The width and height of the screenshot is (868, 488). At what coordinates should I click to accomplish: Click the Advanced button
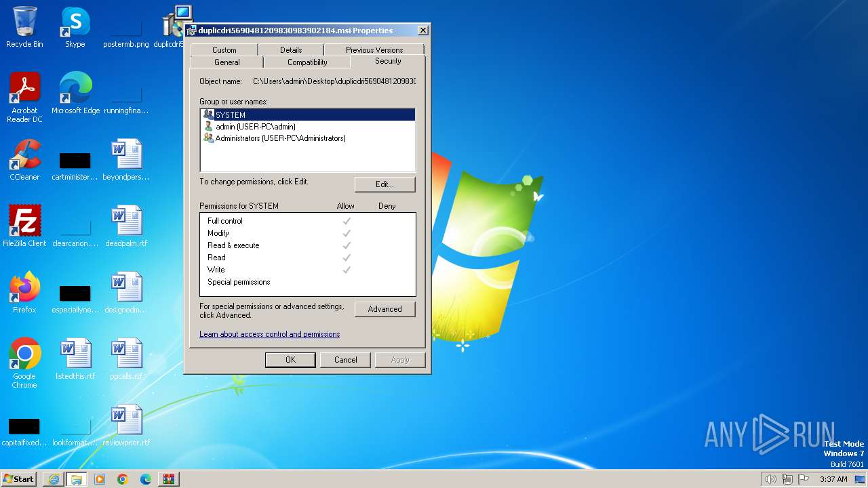coord(385,309)
